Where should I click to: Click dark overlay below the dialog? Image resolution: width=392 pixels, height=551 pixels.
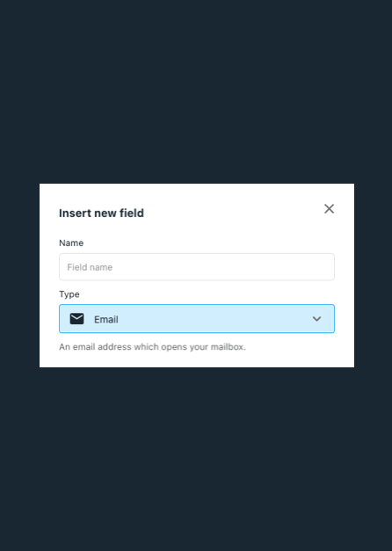click(x=196, y=459)
